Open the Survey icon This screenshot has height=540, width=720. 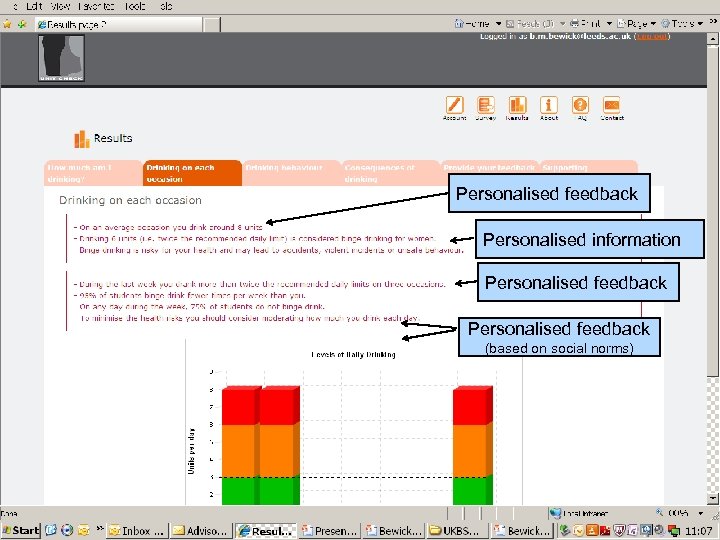[x=485, y=105]
